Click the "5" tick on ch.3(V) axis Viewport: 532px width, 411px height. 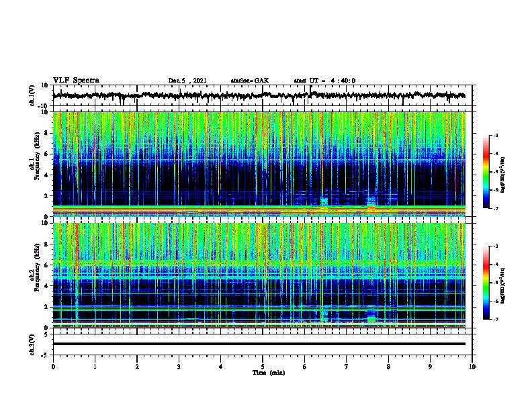[47, 334]
